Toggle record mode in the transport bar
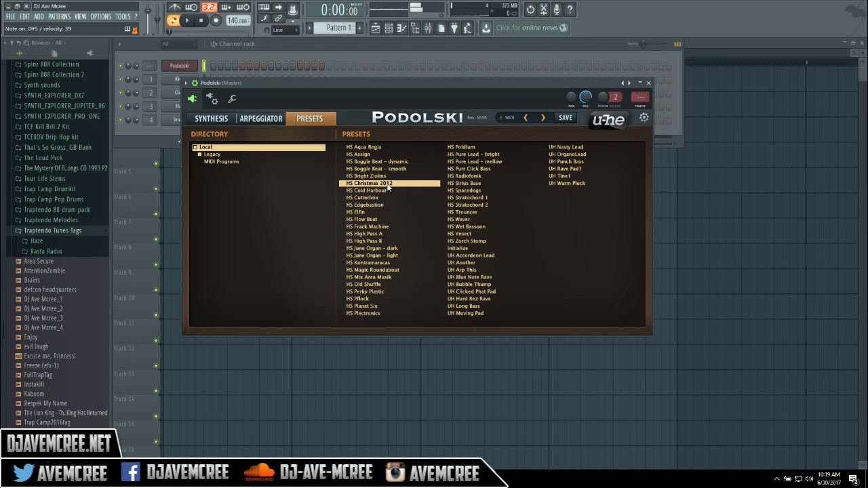The image size is (868, 488). coord(216,20)
